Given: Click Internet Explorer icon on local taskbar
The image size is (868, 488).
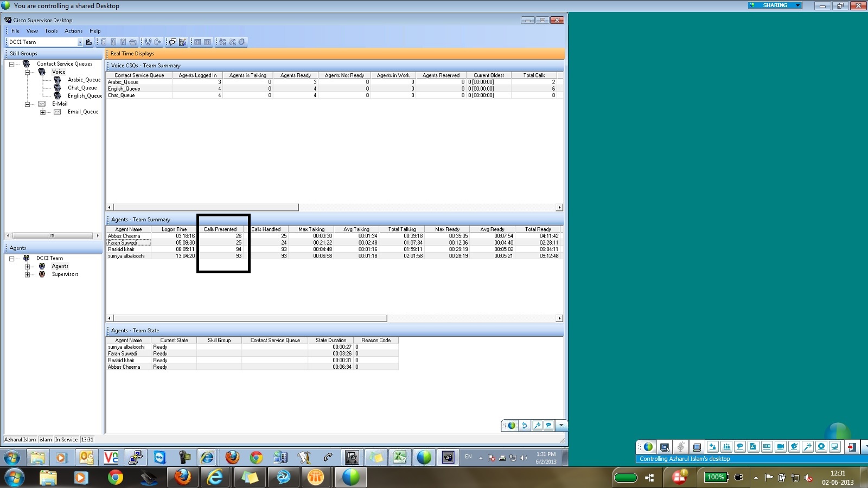Looking at the screenshot, I should pyautogui.click(x=215, y=477).
